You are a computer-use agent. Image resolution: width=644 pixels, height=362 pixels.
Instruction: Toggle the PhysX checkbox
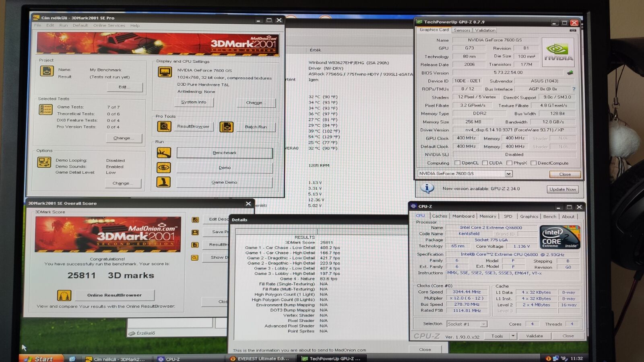pyautogui.click(x=509, y=163)
